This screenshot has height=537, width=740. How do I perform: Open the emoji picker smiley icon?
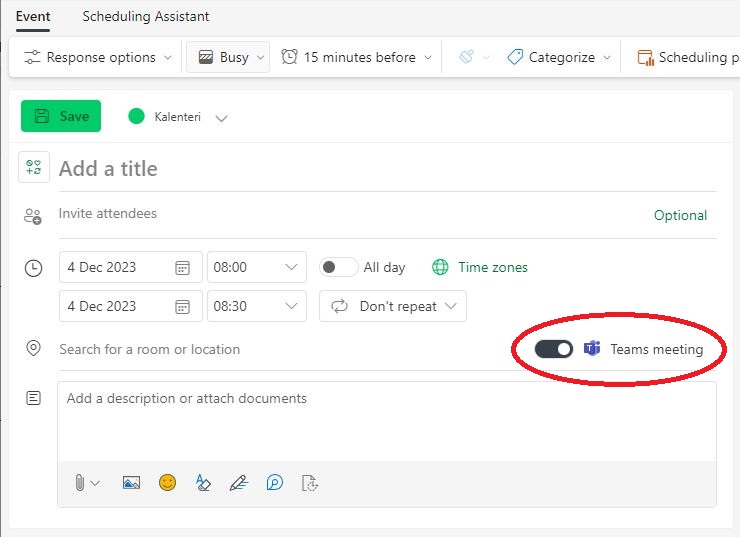[167, 482]
